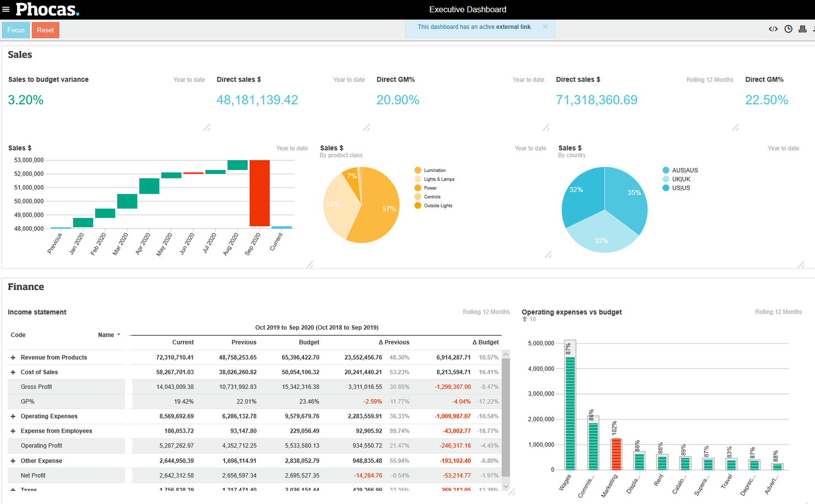Open the hamburger menu beside Phocas logo
815x504 pixels.
point(7,9)
